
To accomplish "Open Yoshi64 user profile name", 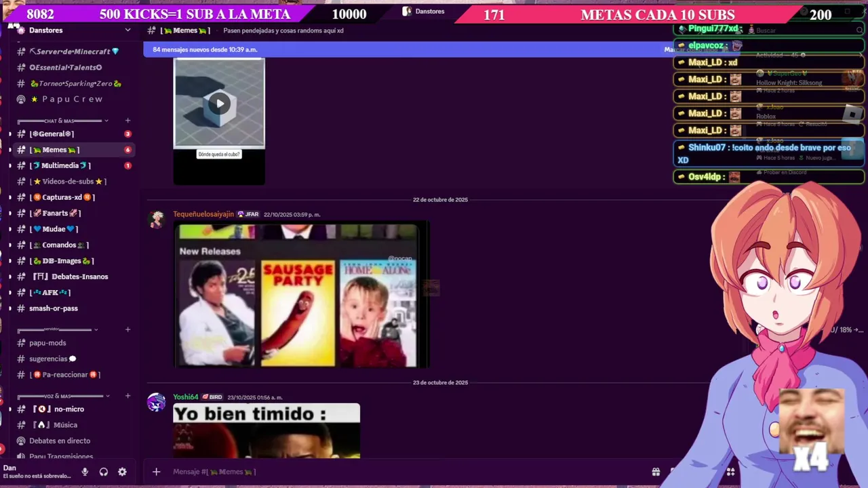I will click(186, 397).
